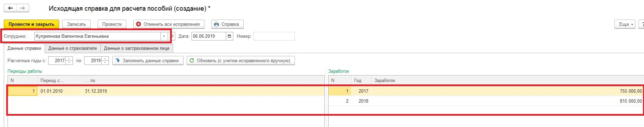
Task: Click the red cancel icon for corrections
Action: pos(138,24)
